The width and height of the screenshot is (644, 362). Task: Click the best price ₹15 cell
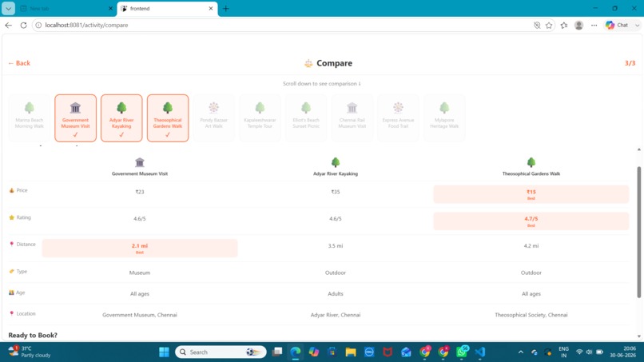pos(531,194)
